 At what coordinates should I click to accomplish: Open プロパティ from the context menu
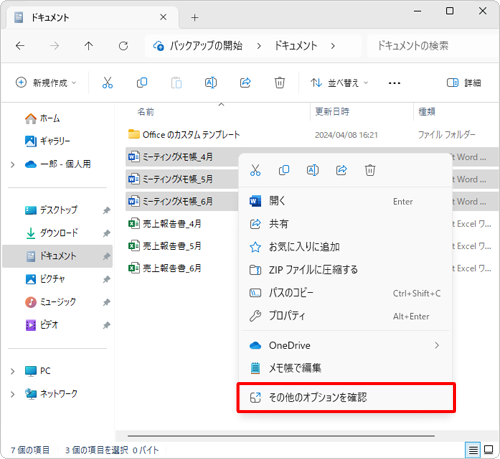click(x=345, y=316)
